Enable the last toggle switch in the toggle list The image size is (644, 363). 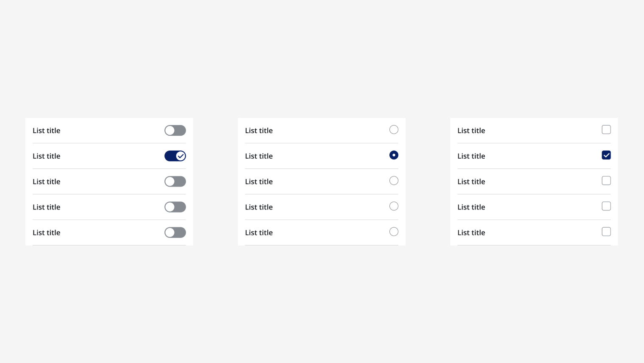click(175, 232)
